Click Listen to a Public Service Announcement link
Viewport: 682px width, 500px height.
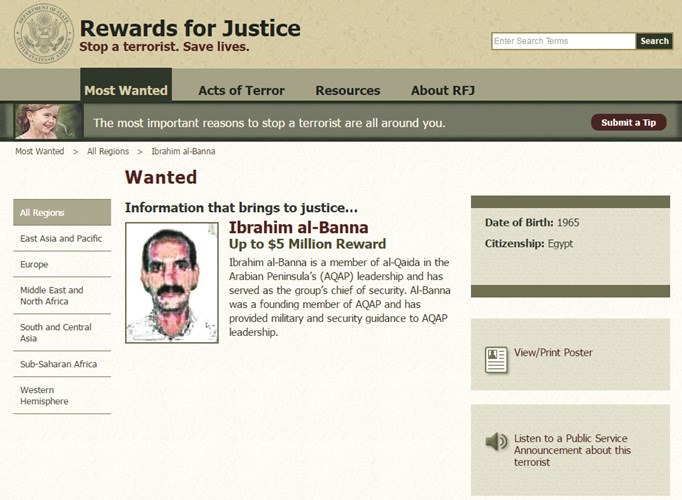pyautogui.click(x=572, y=450)
